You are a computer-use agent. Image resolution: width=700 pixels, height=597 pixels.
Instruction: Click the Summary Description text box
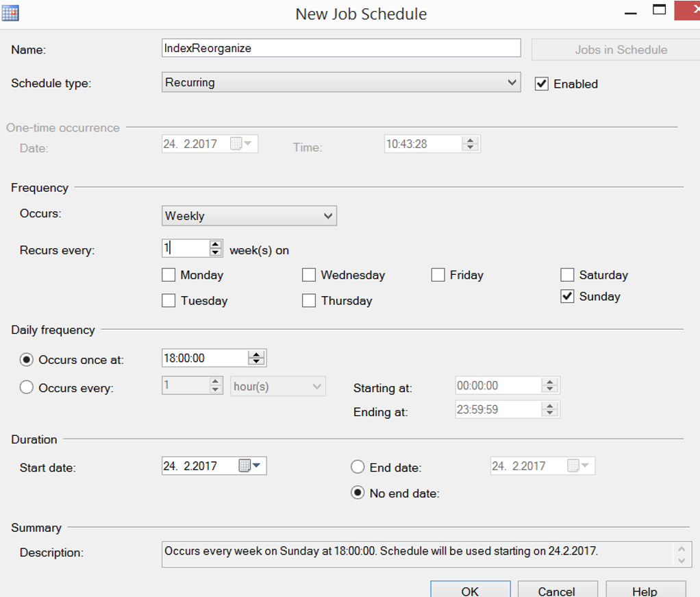point(427,554)
